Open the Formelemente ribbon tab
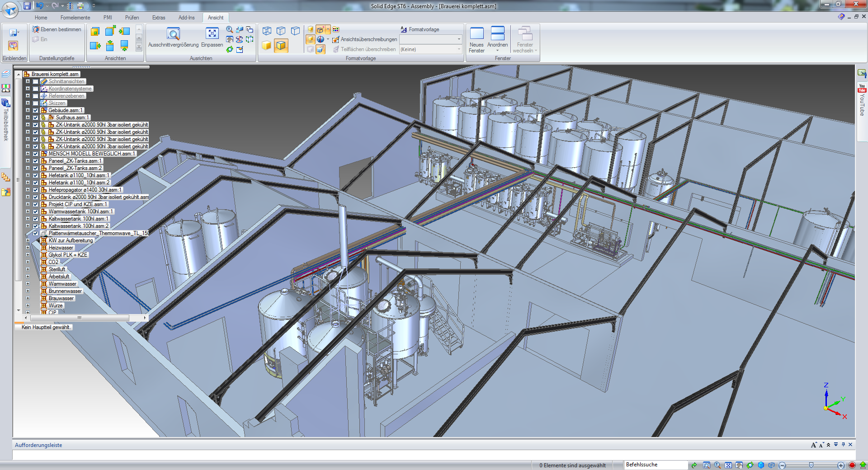The width and height of the screenshot is (868, 470). (x=75, y=18)
